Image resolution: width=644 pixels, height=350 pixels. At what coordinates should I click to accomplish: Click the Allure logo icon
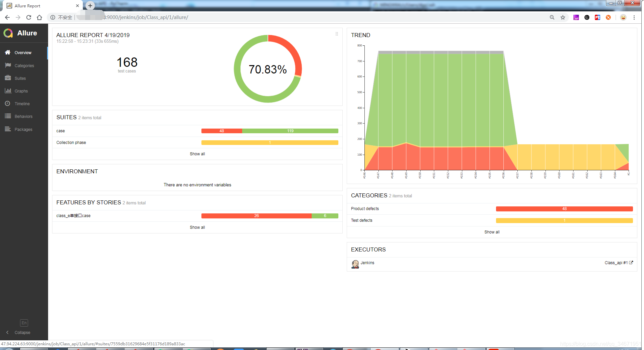pos(8,33)
